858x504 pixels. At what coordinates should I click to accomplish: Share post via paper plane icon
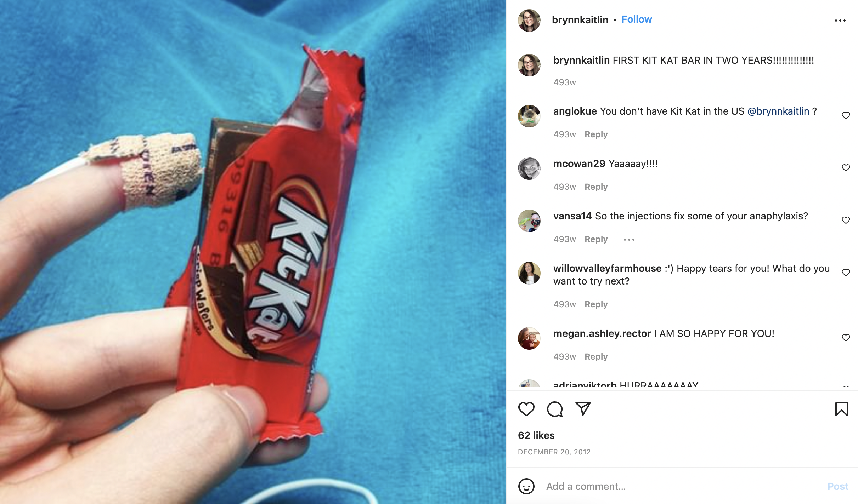(x=583, y=409)
